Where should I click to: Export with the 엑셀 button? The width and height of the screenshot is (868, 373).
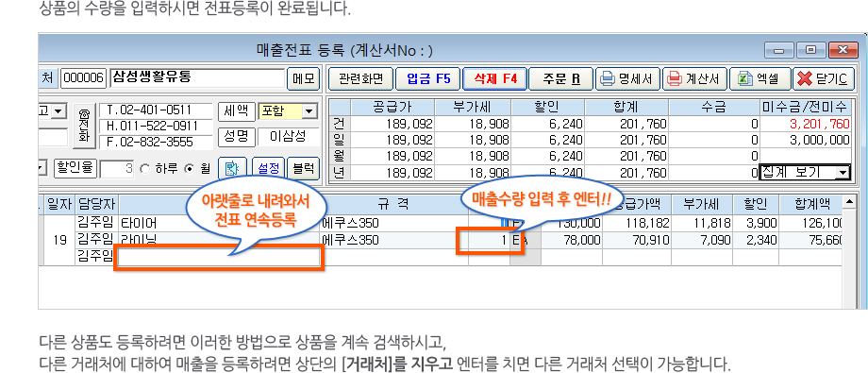tap(759, 79)
